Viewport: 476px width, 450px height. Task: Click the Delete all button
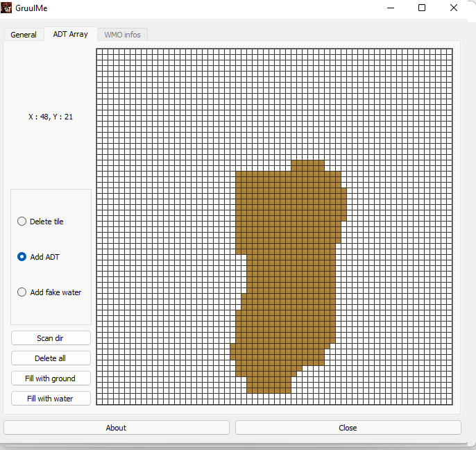point(51,358)
